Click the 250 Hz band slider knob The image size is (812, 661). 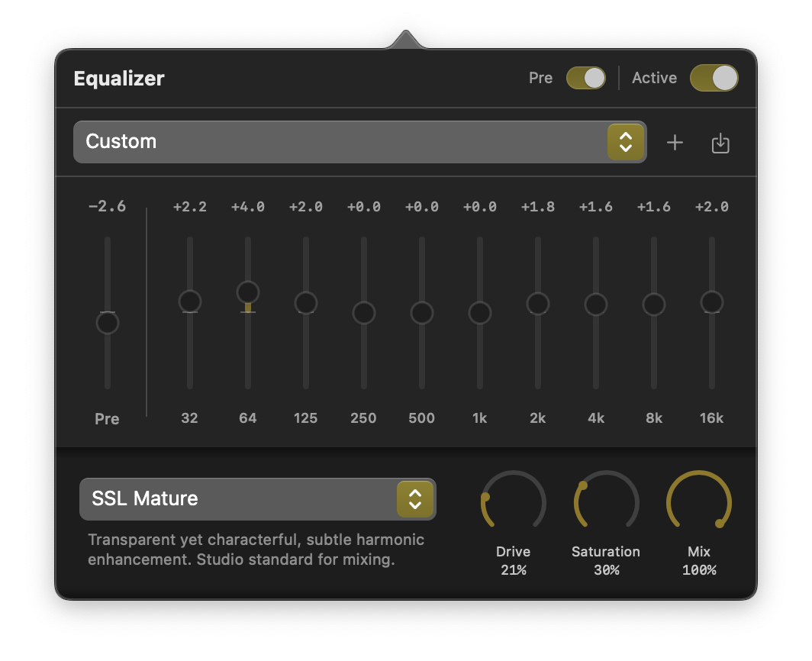[364, 313]
